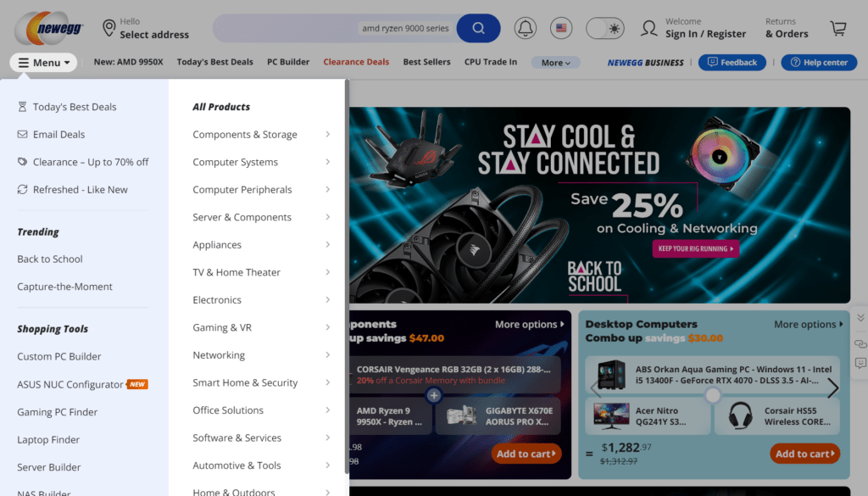Viewport: 868px width, 496px height.
Task: Expand Office Solutions chevron
Action: [x=328, y=410]
